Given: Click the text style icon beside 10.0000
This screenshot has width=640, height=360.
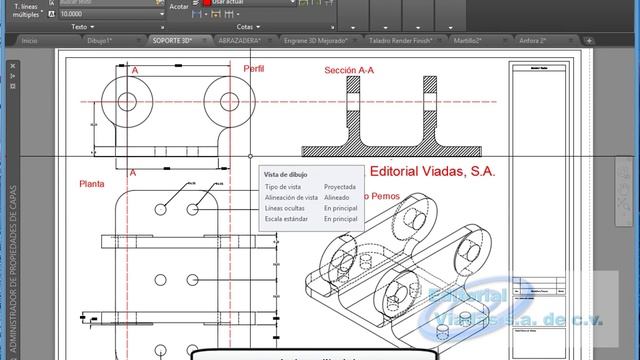Looking at the screenshot, I should point(51,14).
